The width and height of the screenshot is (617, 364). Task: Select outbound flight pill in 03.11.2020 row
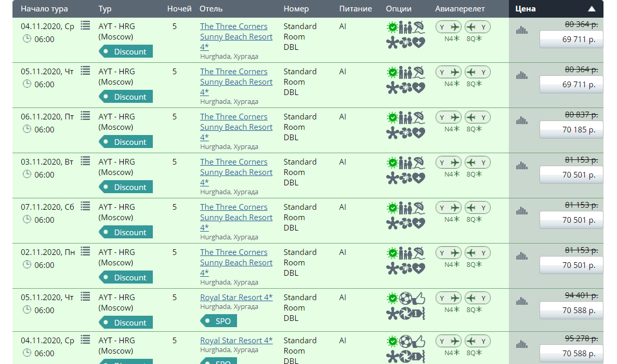(448, 163)
